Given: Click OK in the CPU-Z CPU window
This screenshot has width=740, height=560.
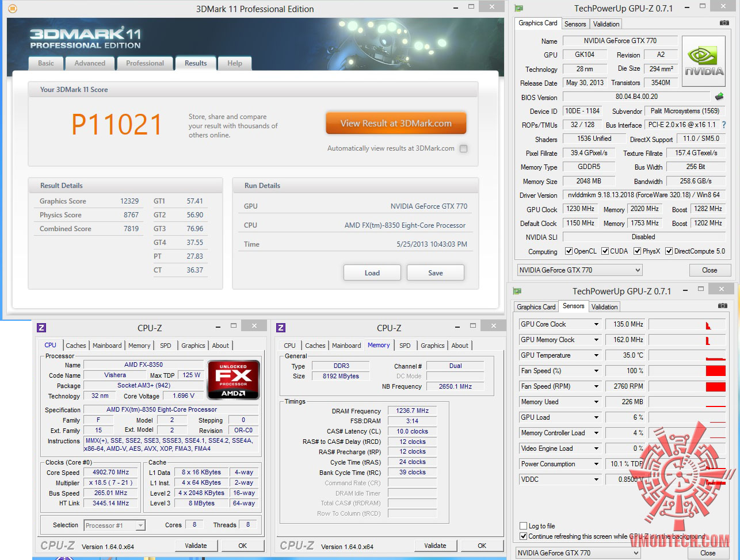Looking at the screenshot, I should click(x=243, y=546).
